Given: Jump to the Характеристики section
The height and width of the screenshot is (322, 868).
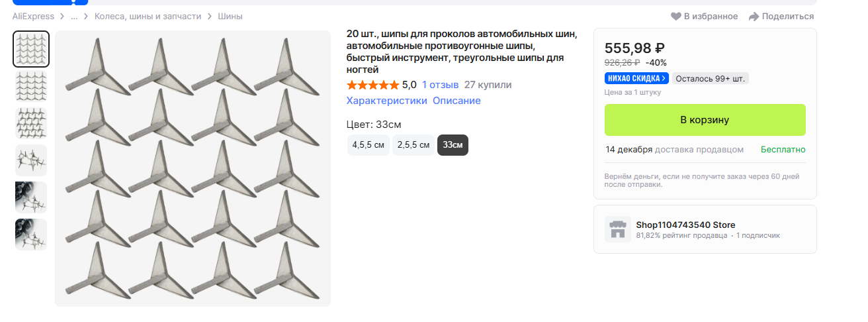Looking at the screenshot, I should click(386, 101).
